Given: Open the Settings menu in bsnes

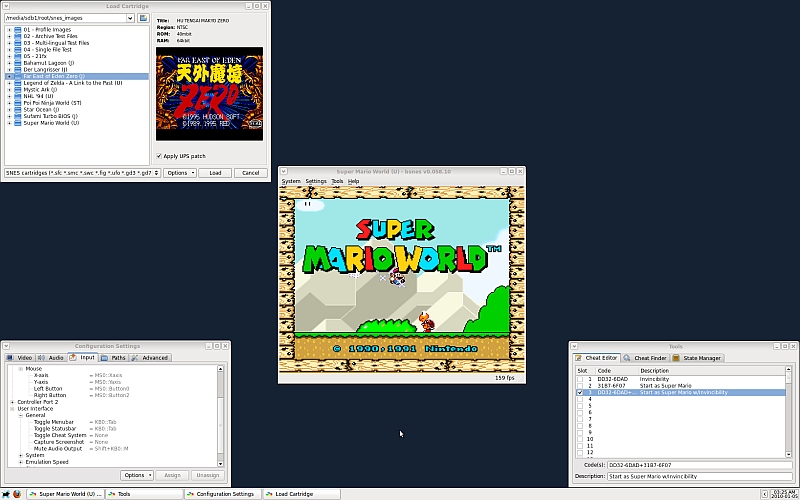Looking at the screenshot, I should point(316,181).
